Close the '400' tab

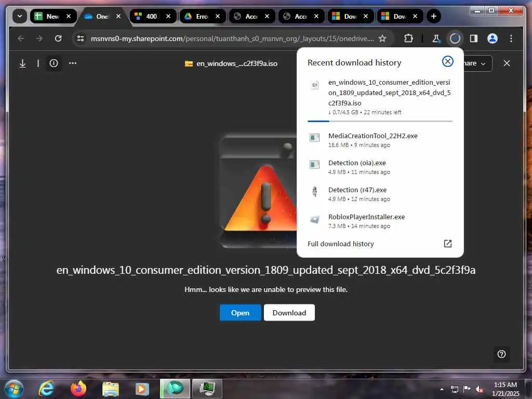(168, 16)
